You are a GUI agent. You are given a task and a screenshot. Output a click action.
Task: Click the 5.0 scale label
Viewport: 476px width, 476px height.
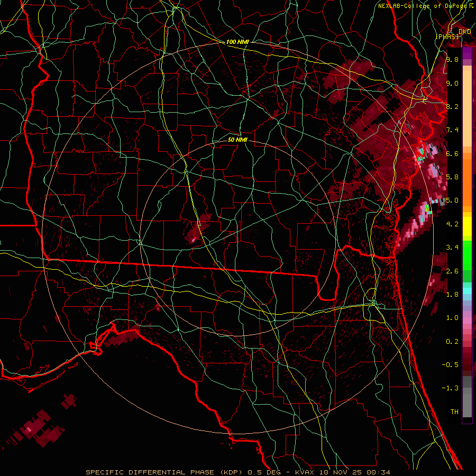click(x=452, y=200)
